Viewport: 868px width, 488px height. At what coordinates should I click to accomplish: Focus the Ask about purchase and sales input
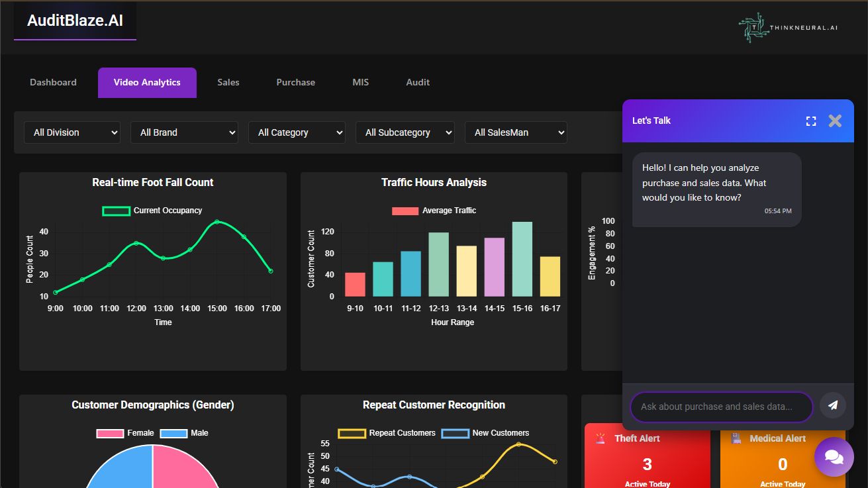click(x=720, y=407)
